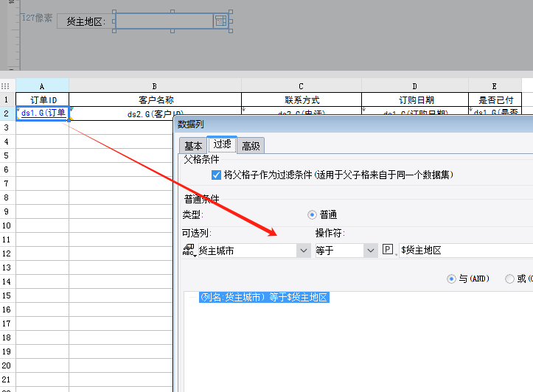Image resolution: width=533 pixels, height=392 pixels.
Task: Select cell A2 ds1.G(订单
Action: click(42, 113)
